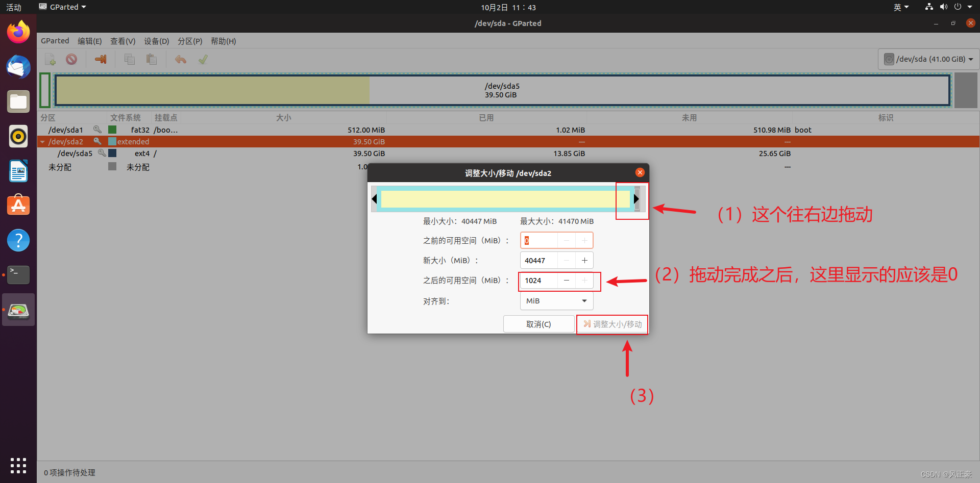Click the gray unallocated block in disk graphic
Viewport: 980px width, 483px height.
click(966, 90)
